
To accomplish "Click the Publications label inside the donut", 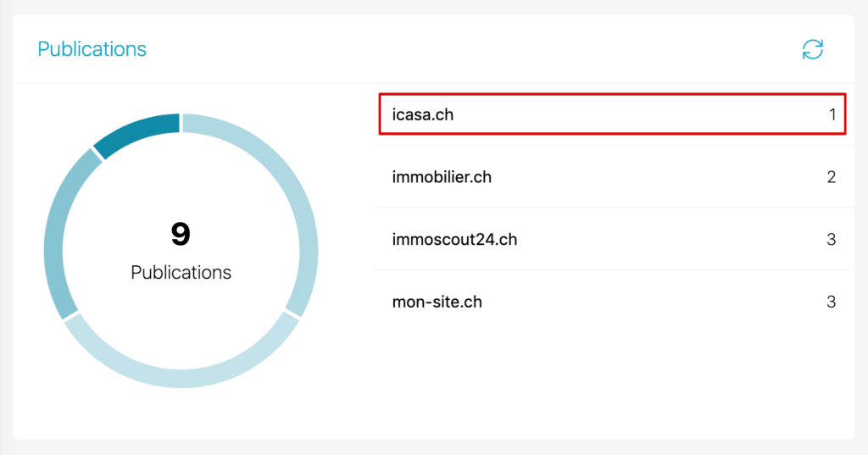I will 181,273.
